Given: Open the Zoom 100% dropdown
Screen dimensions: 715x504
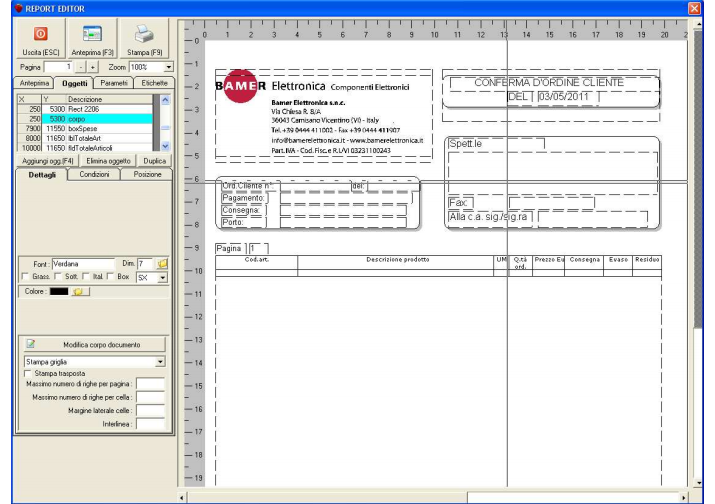Looking at the screenshot, I should click(168, 67).
